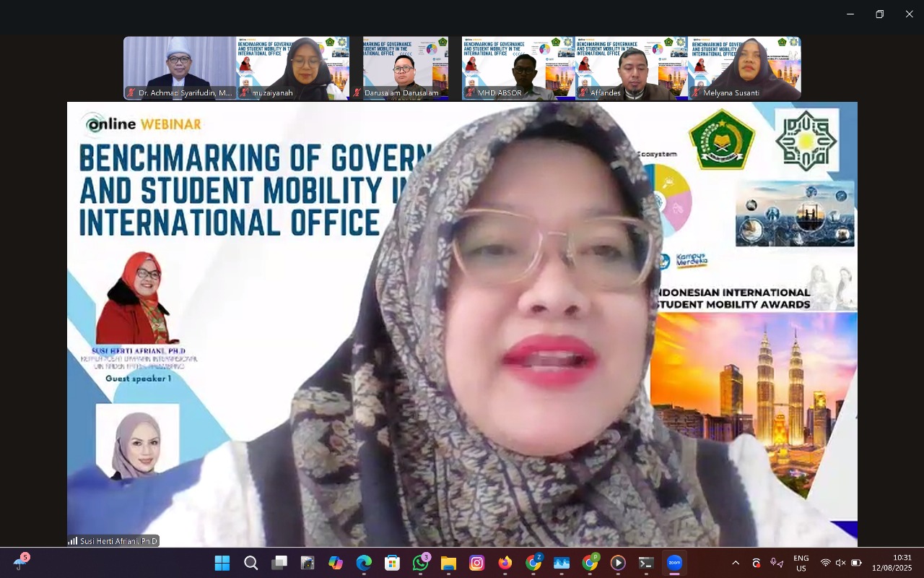924x578 pixels.
Task: Open the Wi-Fi network status icon
Action: (x=825, y=563)
